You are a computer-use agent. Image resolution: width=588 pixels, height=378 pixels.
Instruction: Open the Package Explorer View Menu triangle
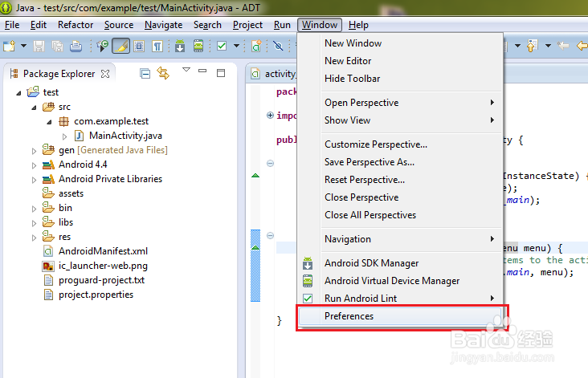(x=186, y=70)
